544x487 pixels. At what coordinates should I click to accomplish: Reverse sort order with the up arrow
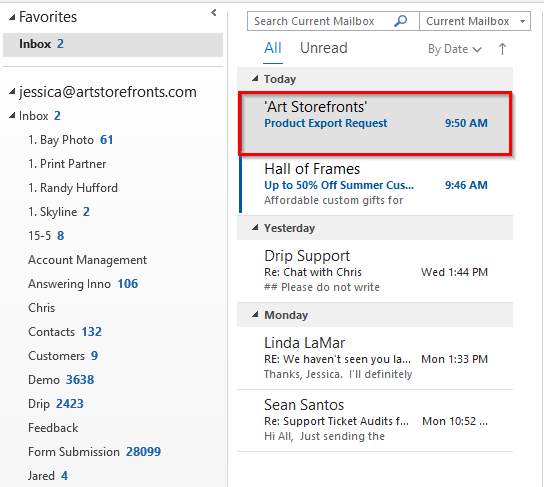coord(502,49)
